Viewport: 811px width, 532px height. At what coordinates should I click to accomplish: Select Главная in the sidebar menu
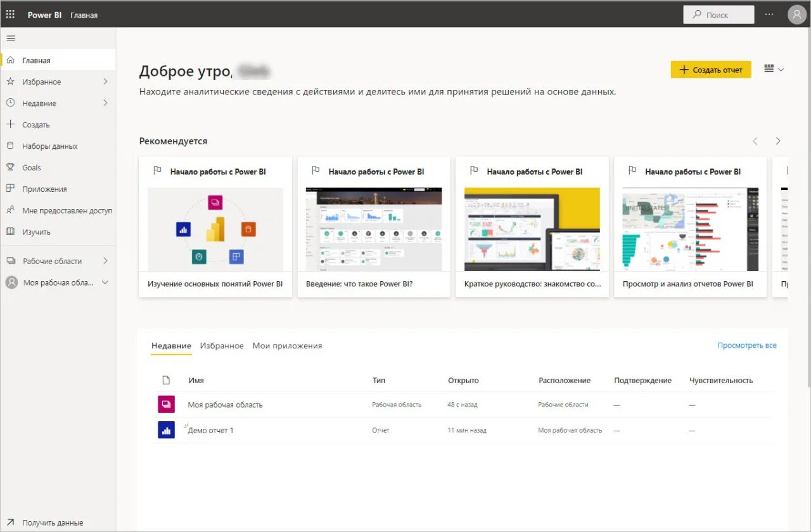(58, 60)
